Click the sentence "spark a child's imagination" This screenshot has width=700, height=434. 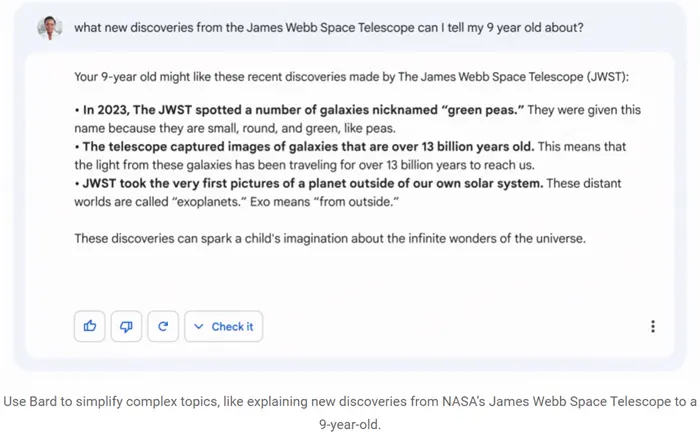tap(330, 238)
